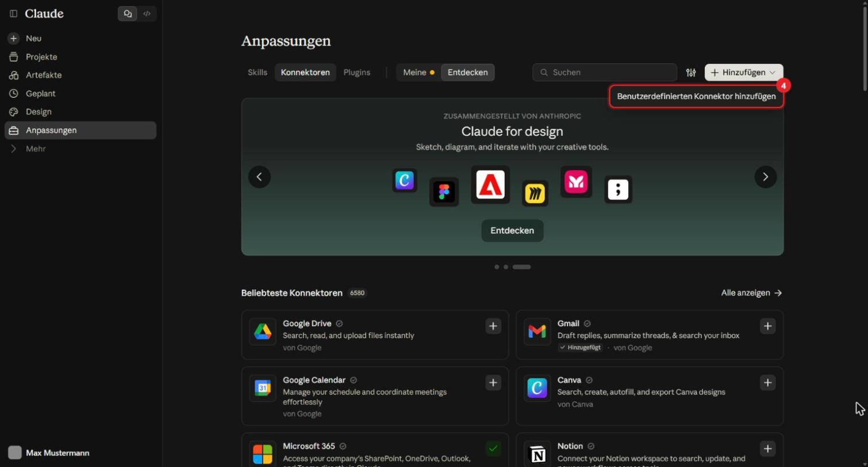Open the filter settings icon beside search

pyautogui.click(x=691, y=72)
